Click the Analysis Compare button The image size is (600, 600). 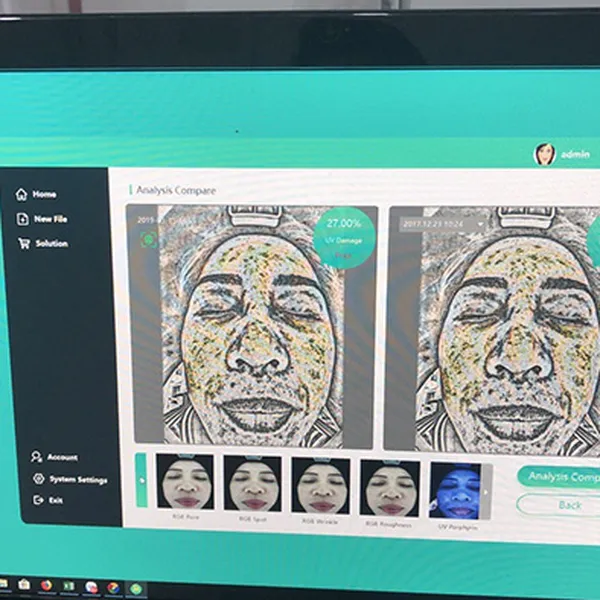558,477
